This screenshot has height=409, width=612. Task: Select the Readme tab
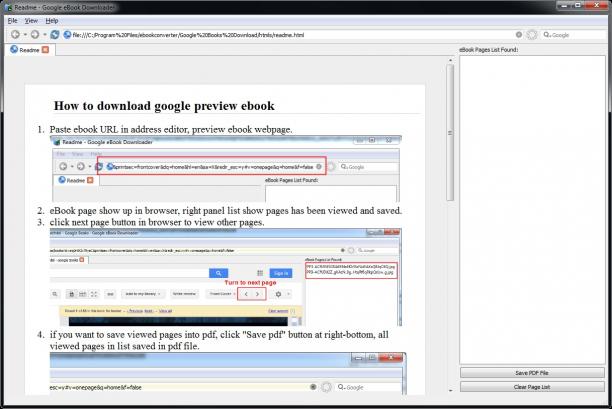[29, 50]
